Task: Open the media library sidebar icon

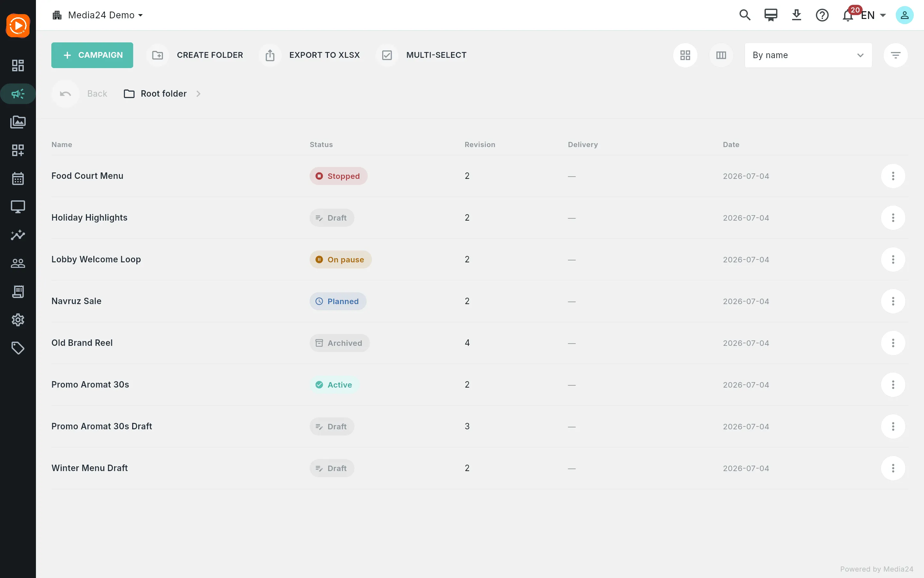Action: click(18, 122)
